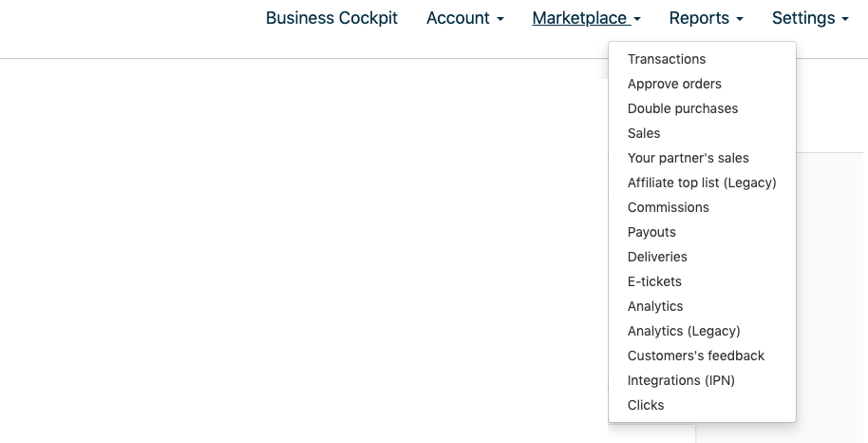
Task: Open the Business Cockpit page
Action: [331, 18]
